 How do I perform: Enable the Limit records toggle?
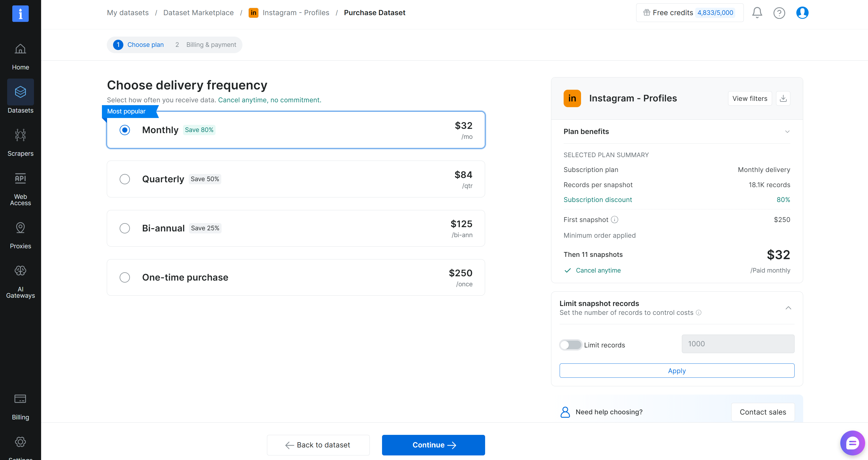click(x=570, y=345)
